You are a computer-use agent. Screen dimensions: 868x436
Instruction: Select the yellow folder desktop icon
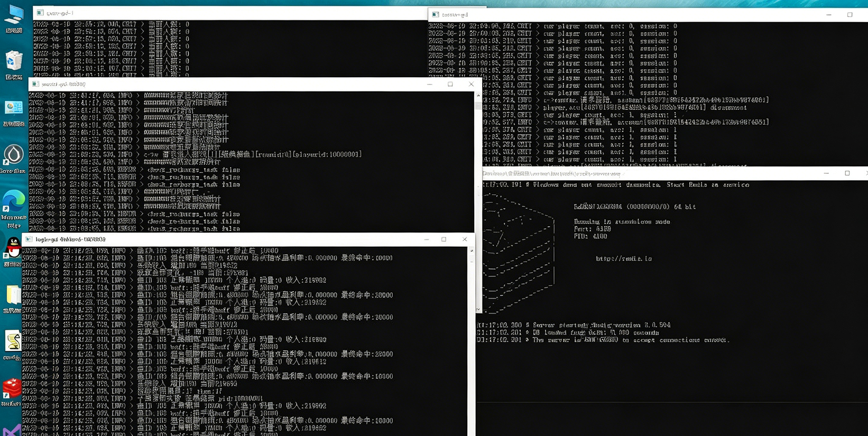click(x=13, y=295)
